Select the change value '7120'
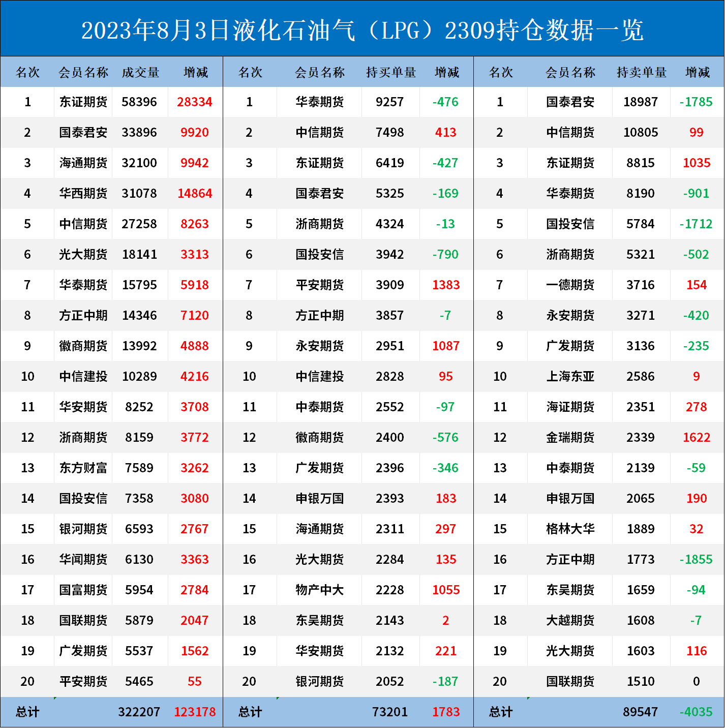 coord(195,316)
